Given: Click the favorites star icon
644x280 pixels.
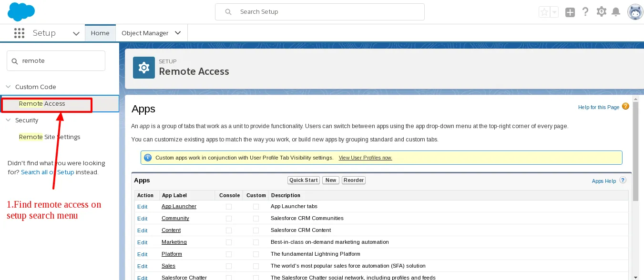Looking at the screenshot, I should click(544, 12).
